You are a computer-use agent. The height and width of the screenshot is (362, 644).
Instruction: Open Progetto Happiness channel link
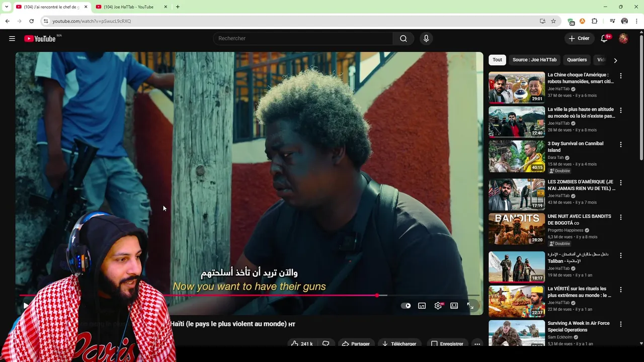566,230
